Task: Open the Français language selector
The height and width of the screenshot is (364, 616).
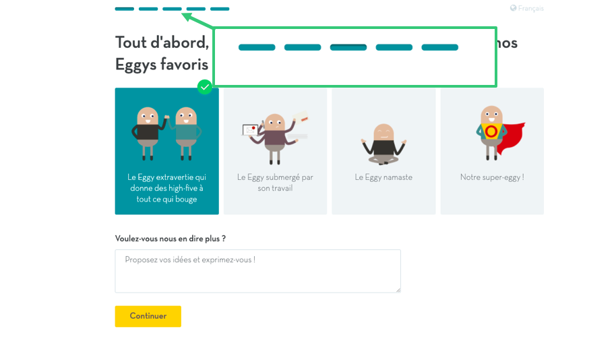Action: tap(527, 8)
